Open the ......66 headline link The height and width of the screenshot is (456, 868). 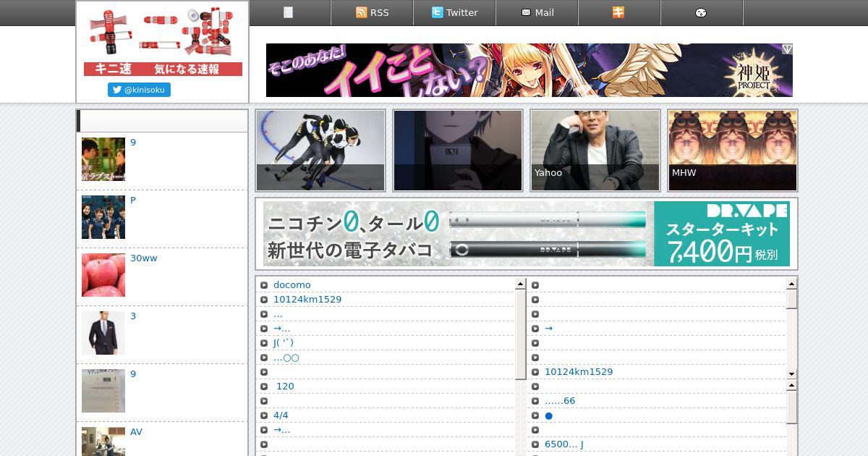click(560, 400)
